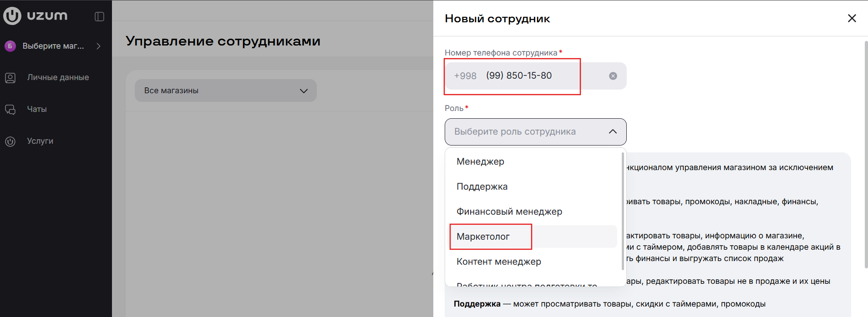Click the side panel's vertical scrollbar

point(866,155)
